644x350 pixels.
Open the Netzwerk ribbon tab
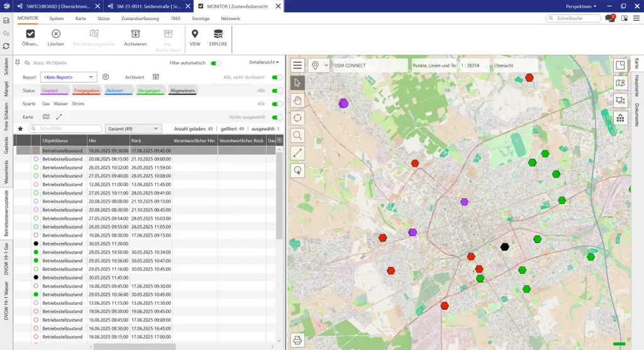(x=230, y=19)
